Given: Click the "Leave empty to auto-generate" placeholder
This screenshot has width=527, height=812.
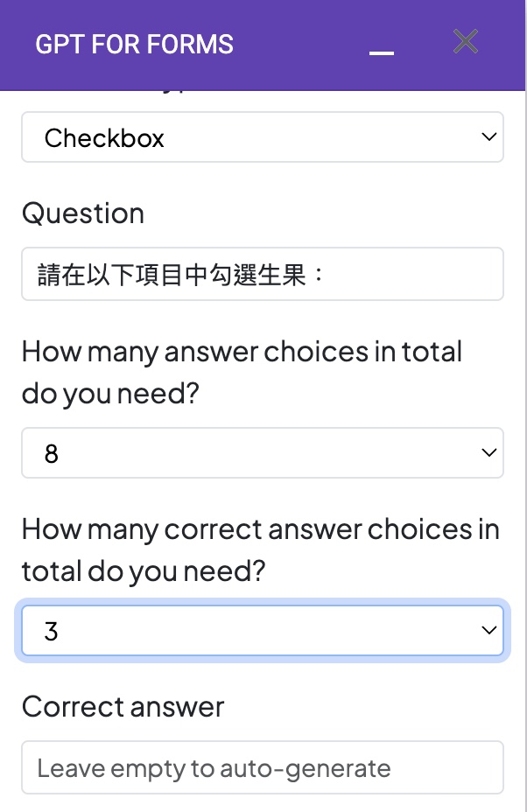Looking at the screenshot, I should click(214, 769).
